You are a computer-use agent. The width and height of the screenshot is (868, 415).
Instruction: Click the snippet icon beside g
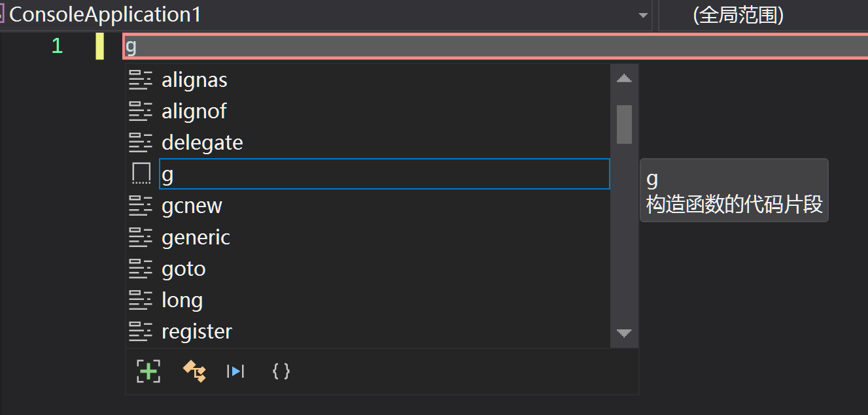tap(141, 174)
